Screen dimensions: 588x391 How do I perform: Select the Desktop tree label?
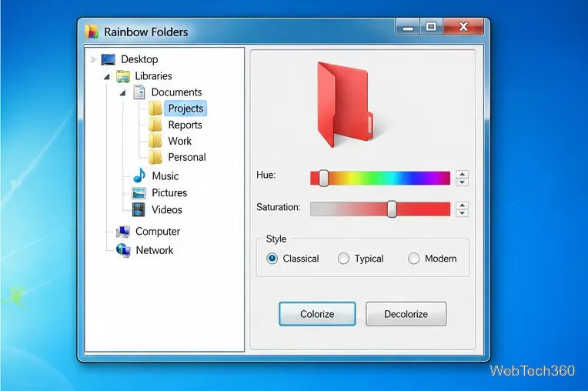(x=139, y=59)
